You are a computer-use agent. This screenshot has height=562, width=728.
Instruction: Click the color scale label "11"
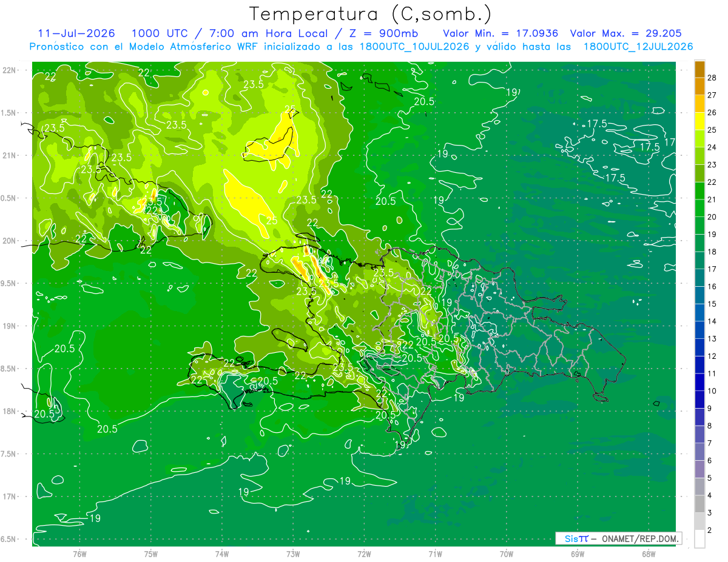pos(712,373)
